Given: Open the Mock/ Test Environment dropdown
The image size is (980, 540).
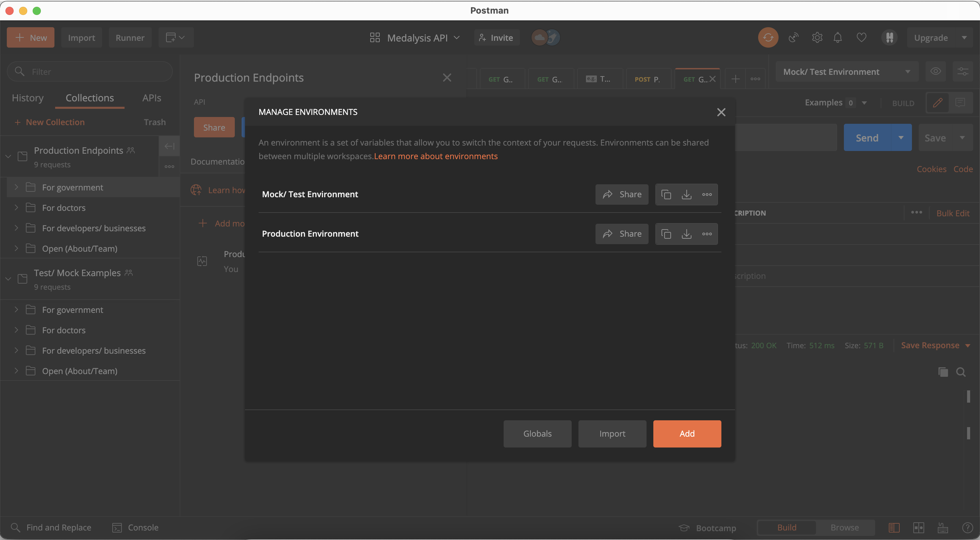Looking at the screenshot, I should click(847, 71).
